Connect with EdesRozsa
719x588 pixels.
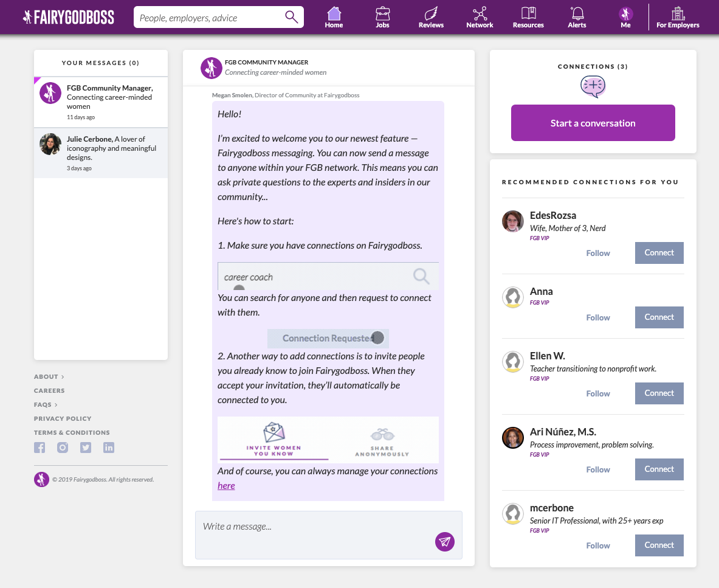pos(659,253)
